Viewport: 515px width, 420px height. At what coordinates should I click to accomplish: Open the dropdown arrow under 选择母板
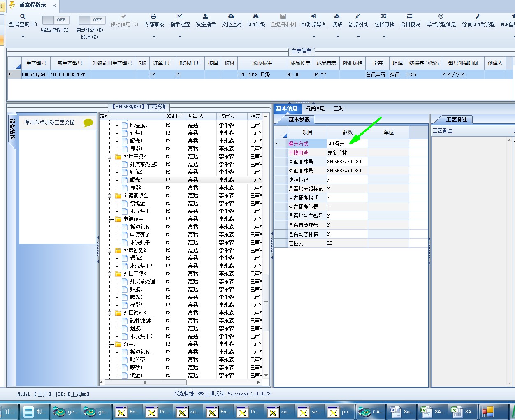[x=384, y=37]
